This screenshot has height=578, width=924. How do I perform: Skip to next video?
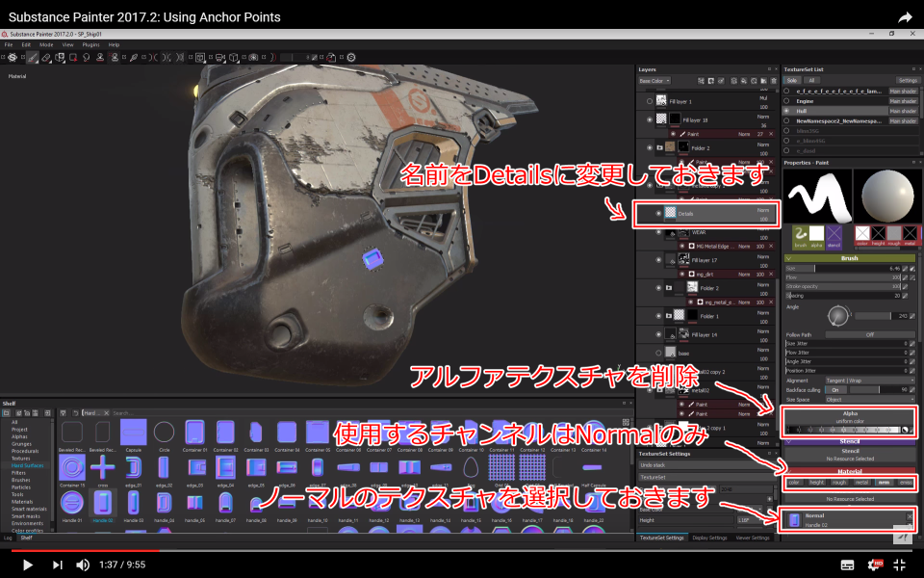click(x=57, y=565)
